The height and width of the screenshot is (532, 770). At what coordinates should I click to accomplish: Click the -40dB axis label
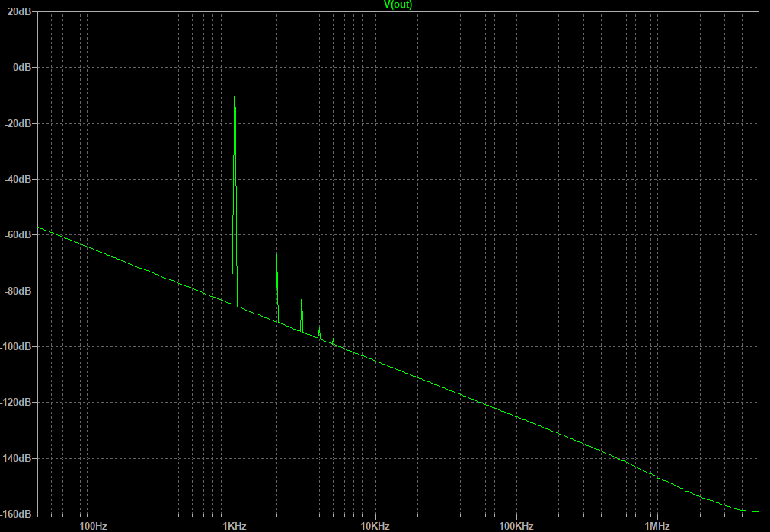pos(18,179)
